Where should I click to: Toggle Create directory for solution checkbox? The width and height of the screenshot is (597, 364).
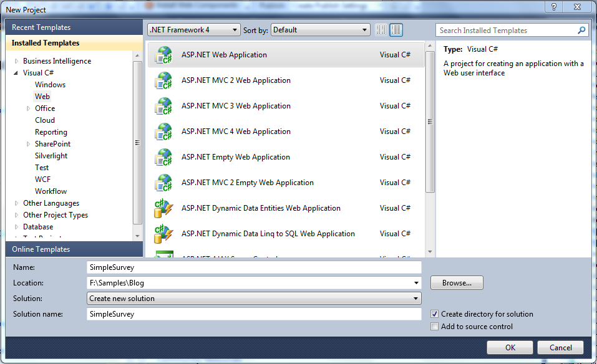point(434,314)
